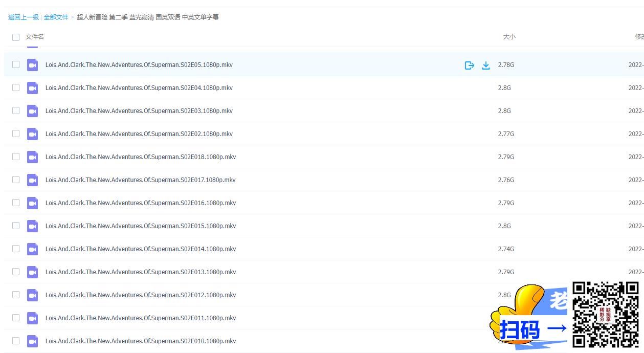Image resolution: width=644 pixels, height=353 pixels.
Task: Click the 2.76G size of S02E017
Action: (506, 180)
